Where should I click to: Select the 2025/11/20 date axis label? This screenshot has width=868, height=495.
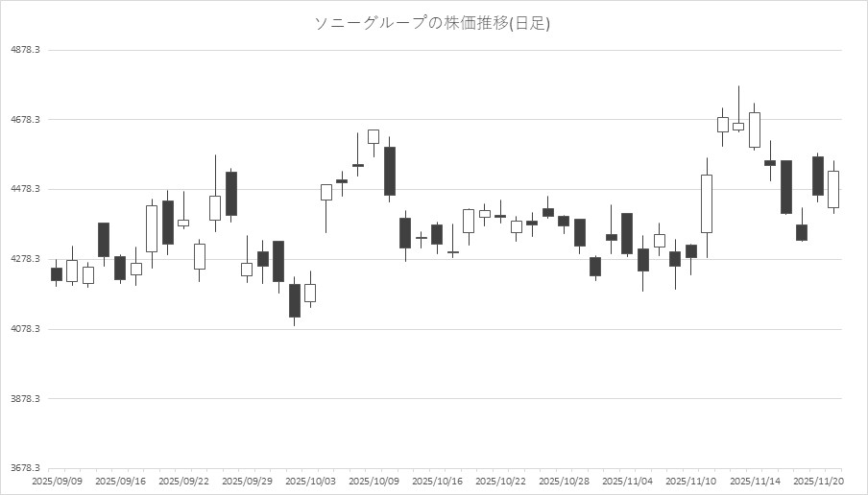pyautogui.click(x=818, y=481)
